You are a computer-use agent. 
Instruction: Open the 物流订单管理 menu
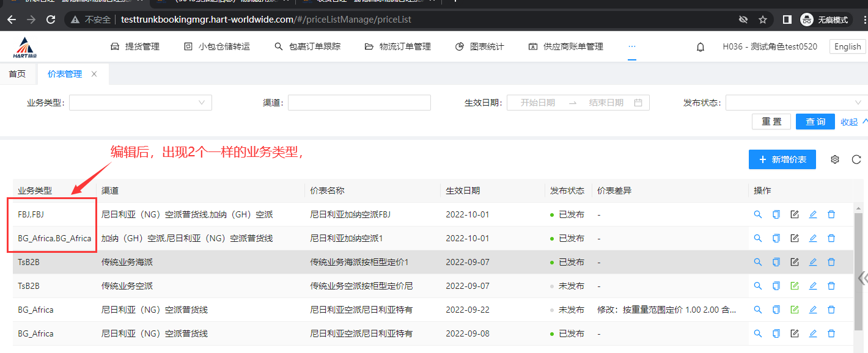point(398,46)
